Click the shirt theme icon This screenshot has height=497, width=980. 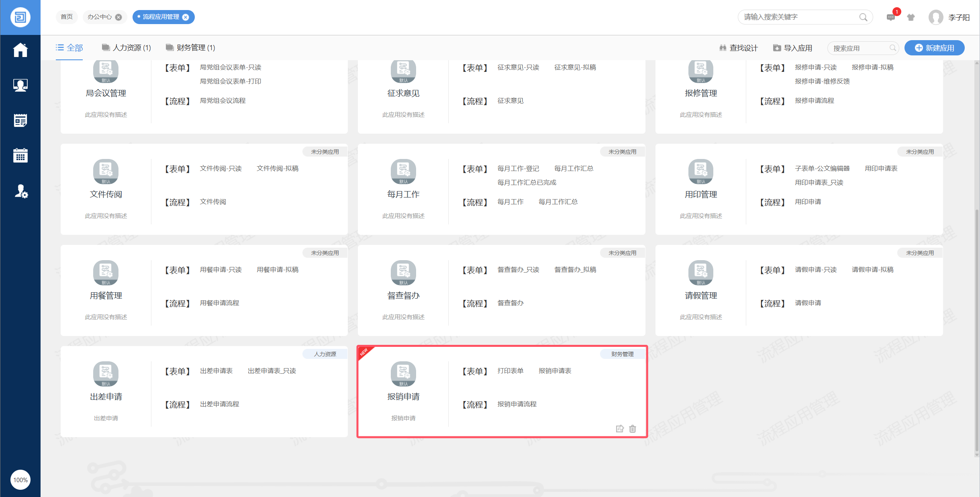(x=911, y=17)
